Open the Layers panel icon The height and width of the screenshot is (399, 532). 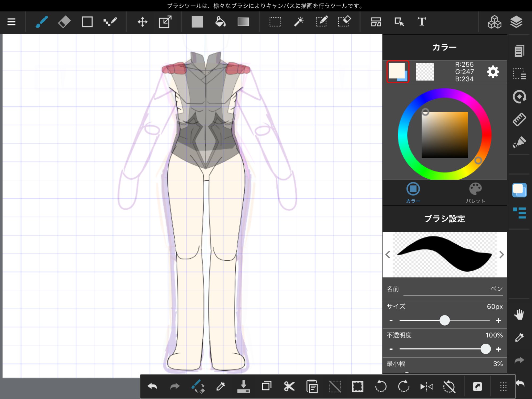click(516, 22)
